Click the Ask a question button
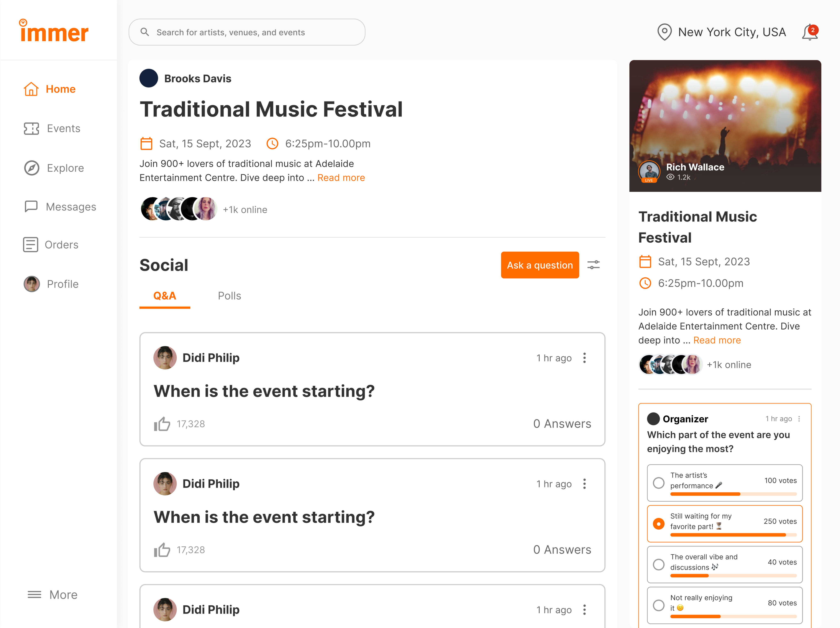The width and height of the screenshot is (840, 628). (540, 265)
